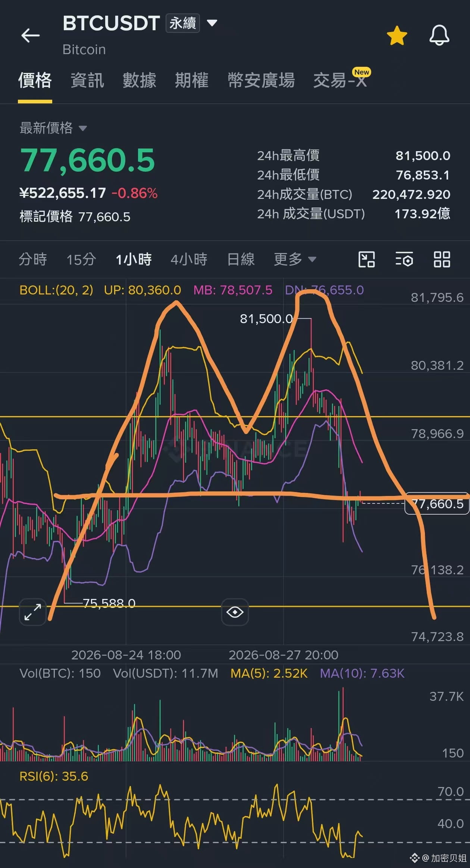470x868 pixels.
Task: Tap the 24h成交量(BTC) value 220,472.920
Action: 411,194
